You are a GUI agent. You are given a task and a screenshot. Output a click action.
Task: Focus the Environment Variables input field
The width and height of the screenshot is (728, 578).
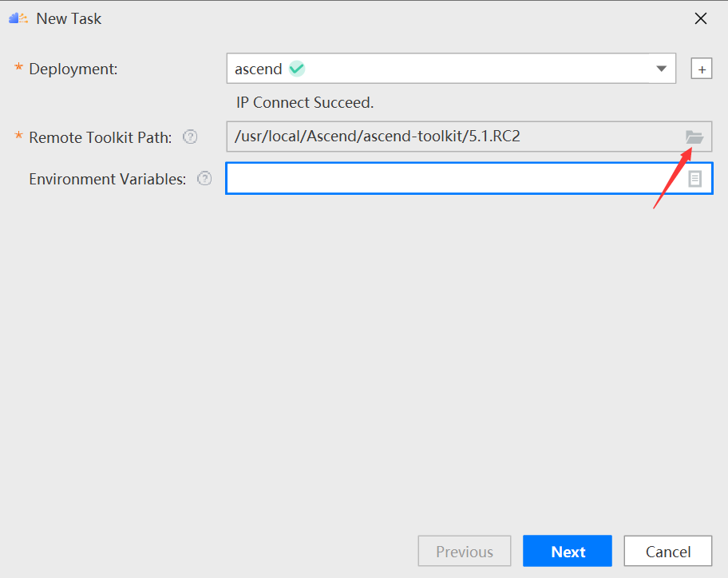click(x=469, y=178)
